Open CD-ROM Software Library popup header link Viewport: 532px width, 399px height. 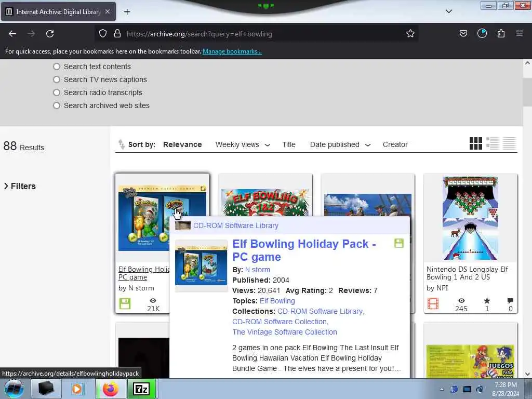click(x=235, y=225)
